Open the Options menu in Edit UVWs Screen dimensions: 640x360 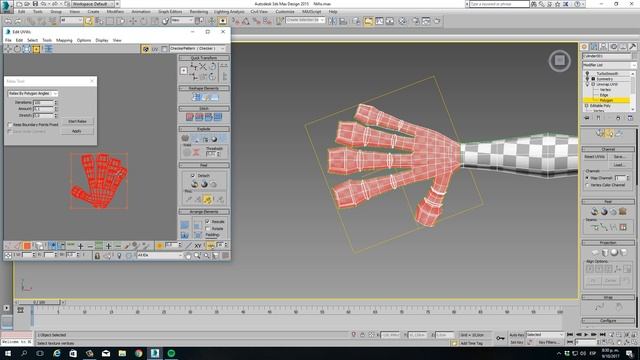coord(84,40)
